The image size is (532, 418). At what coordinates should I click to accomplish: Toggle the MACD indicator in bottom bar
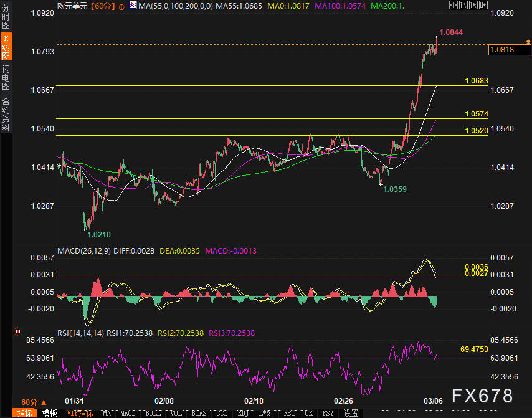(x=128, y=413)
